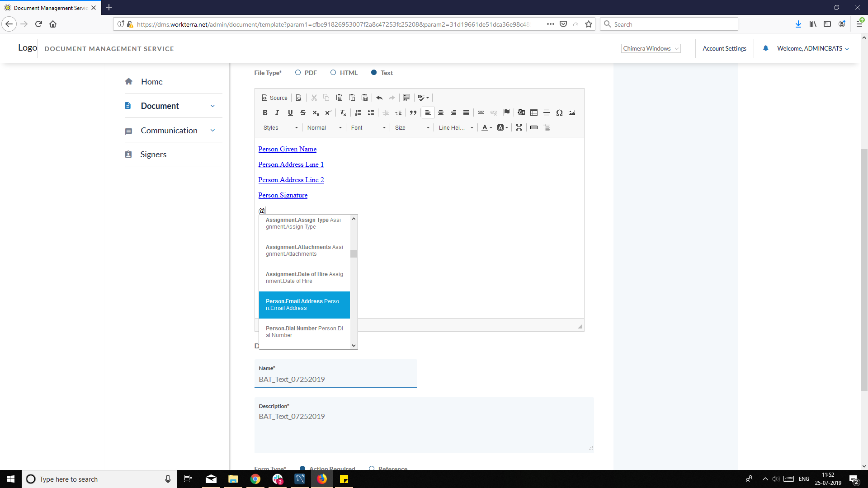Insert a table into the document

coord(534,113)
